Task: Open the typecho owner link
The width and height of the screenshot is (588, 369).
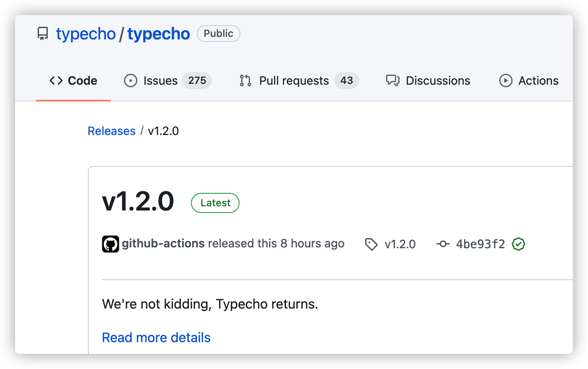Action: click(x=86, y=34)
